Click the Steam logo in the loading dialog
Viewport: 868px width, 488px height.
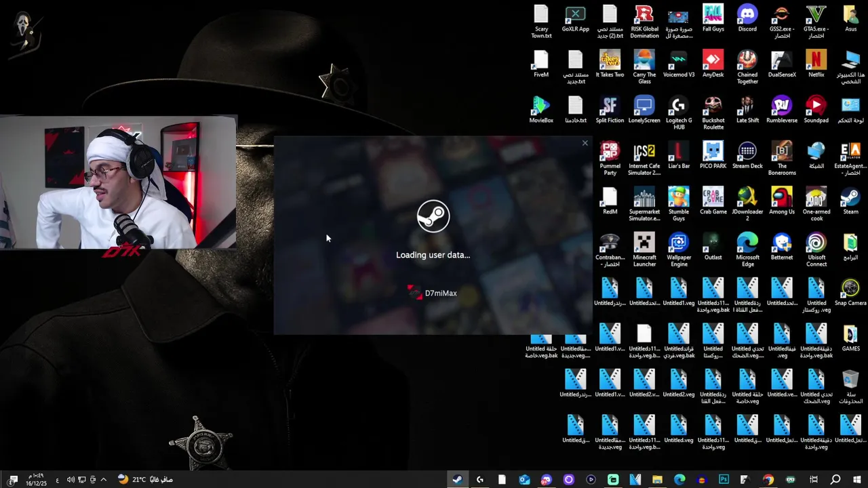(433, 216)
